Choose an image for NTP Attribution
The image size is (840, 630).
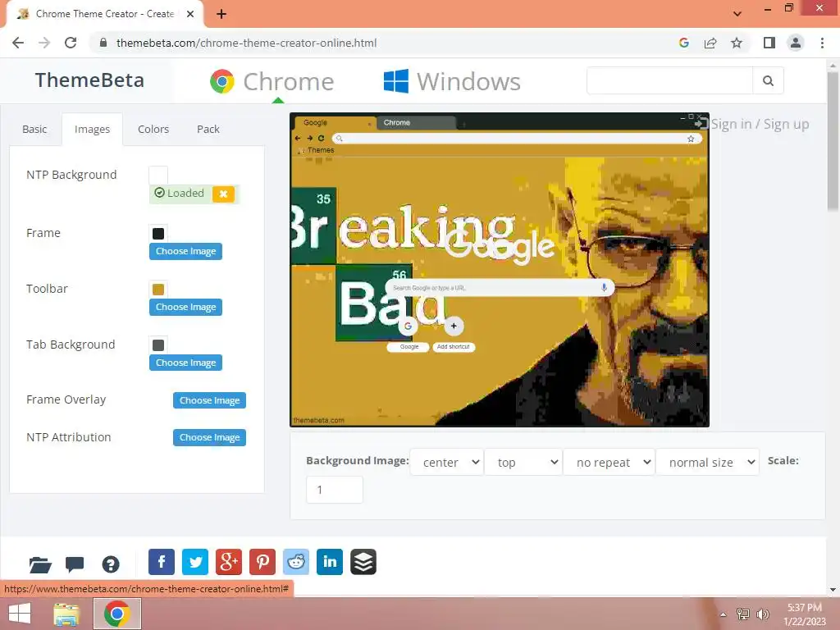pyautogui.click(x=209, y=437)
